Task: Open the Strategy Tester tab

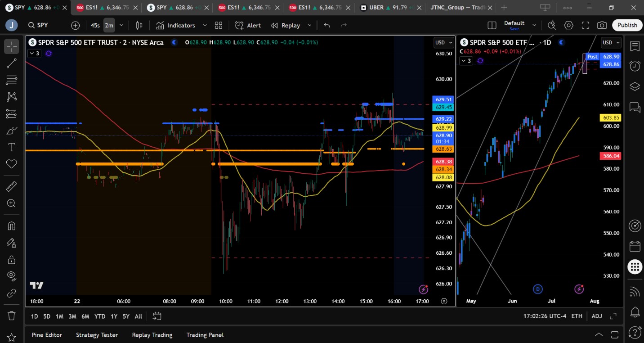Action: tap(97, 335)
